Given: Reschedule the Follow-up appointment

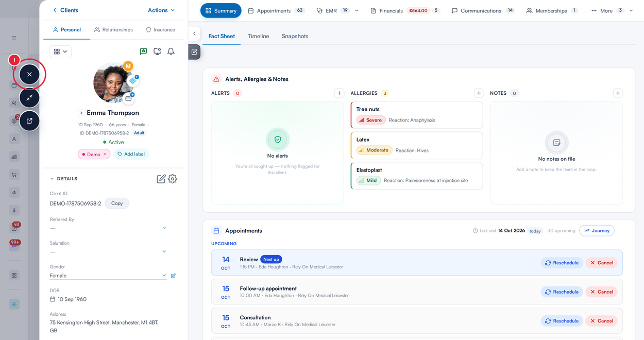Looking at the screenshot, I should (562, 292).
